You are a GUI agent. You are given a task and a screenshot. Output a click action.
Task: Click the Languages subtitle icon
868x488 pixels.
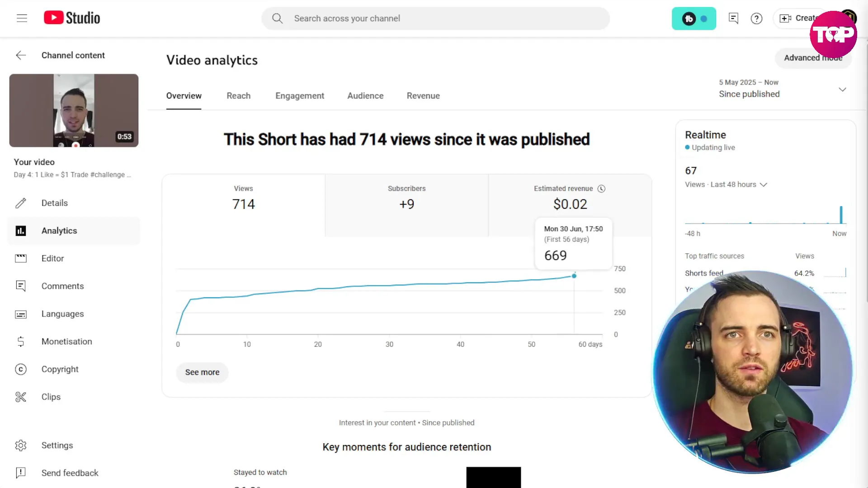click(x=21, y=314)
